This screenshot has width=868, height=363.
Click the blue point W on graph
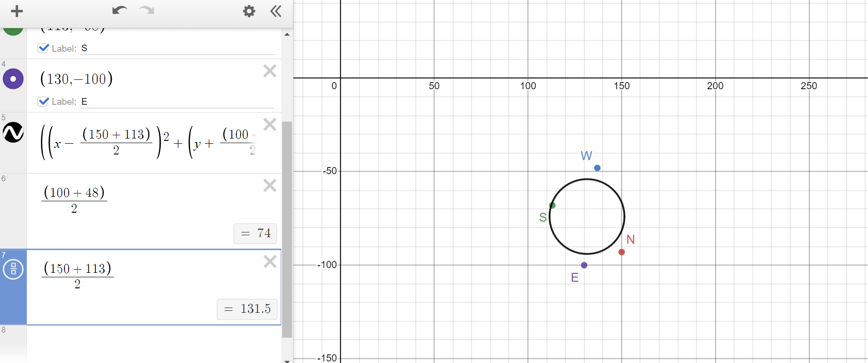click(x=597, y=168)
